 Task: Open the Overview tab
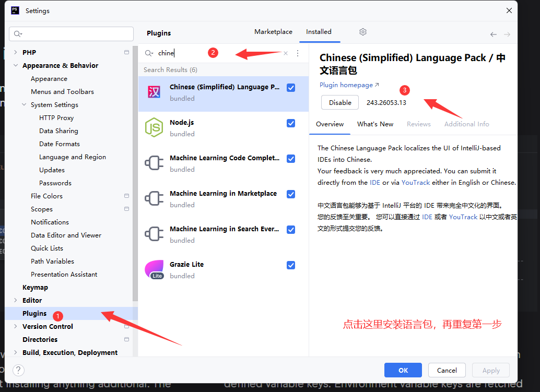click(330, 124)
